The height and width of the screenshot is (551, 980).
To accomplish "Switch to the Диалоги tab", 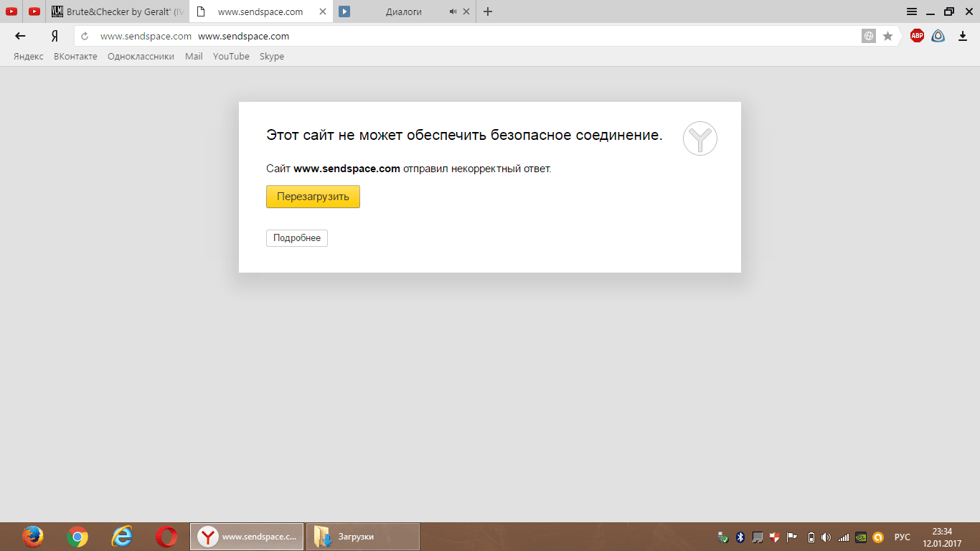I will [x=403, y=12].
